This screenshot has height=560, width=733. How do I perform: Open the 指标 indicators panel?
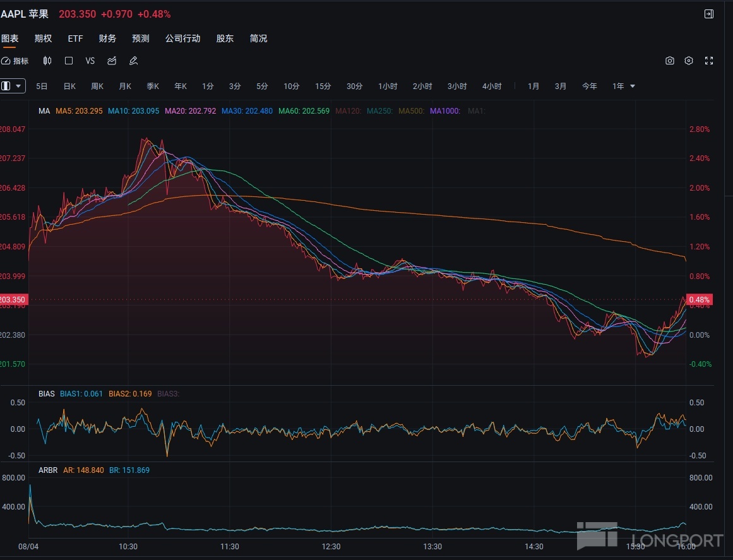tap(15, 61)
